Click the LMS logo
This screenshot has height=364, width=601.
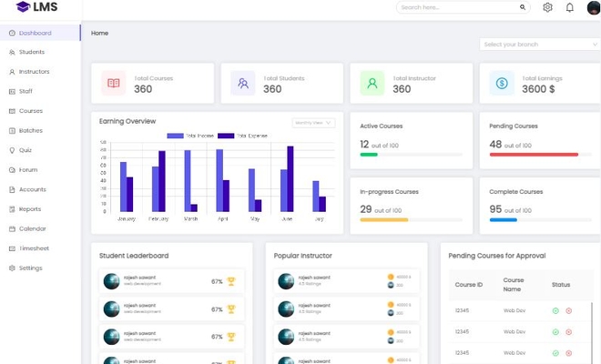click(36, 8)
